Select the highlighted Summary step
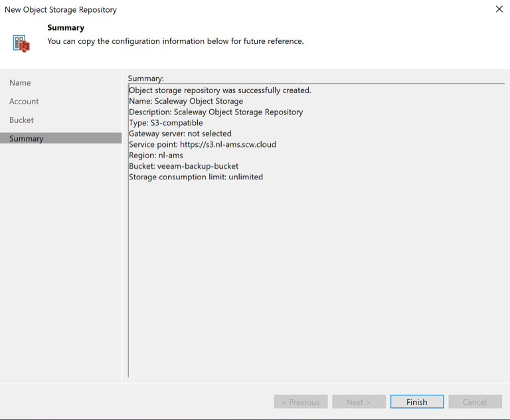The height and width of the screenshot is (420, 510). coord(27,138)
